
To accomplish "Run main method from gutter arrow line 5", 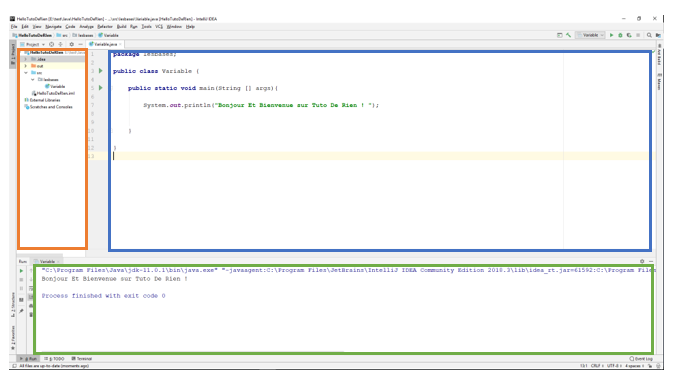I will [101, 88].
